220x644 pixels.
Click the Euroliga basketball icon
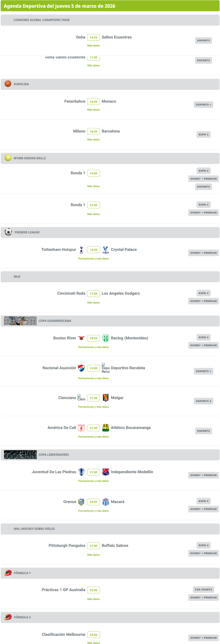8,84
